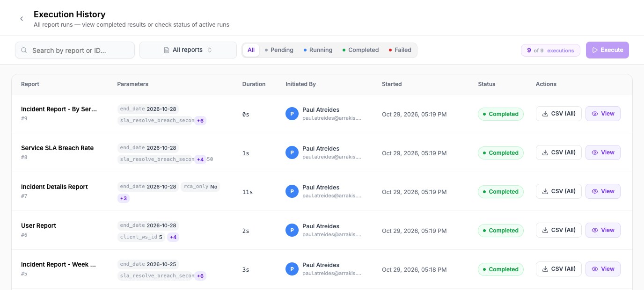Click Paul Atreides avatar in execution #5 row
The width and height of the screenshot is (644, 290).
tap(292, 269)
